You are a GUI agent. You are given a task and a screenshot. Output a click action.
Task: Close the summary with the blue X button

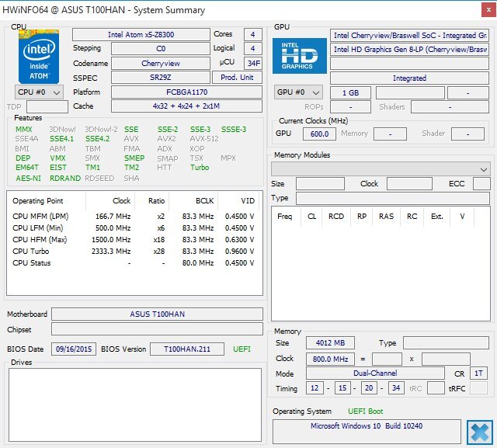(478, 432)
